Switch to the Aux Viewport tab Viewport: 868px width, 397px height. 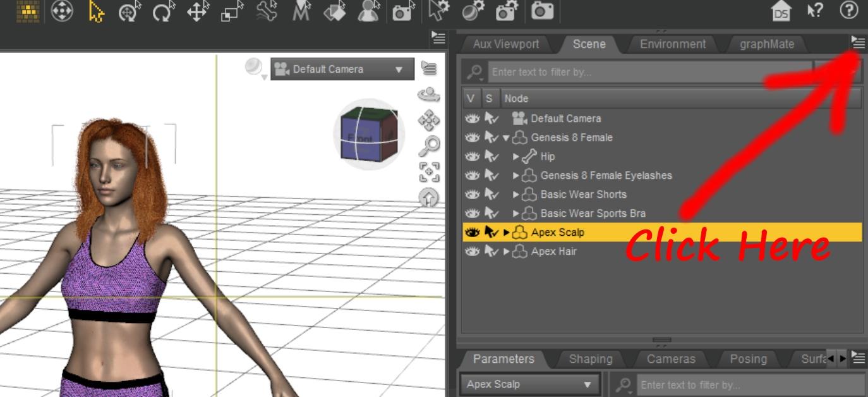click(506, 44)
